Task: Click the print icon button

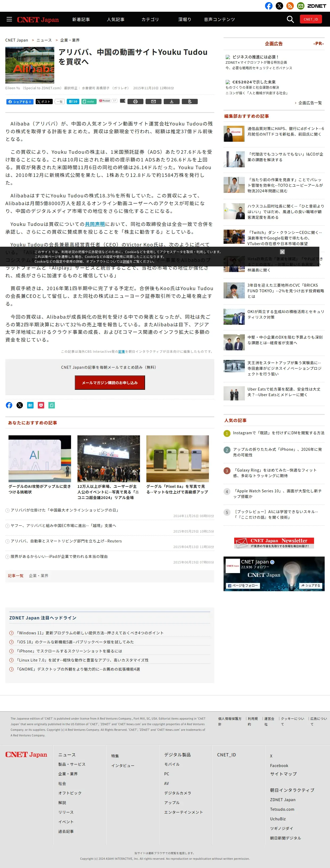Action: tap(135, 102)
